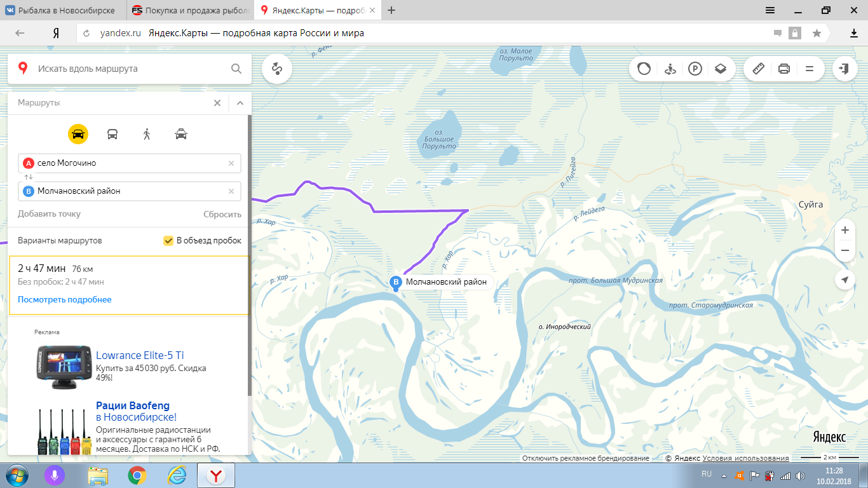Select the Яндекс.Карты browser tab

[x=317, y=11]
